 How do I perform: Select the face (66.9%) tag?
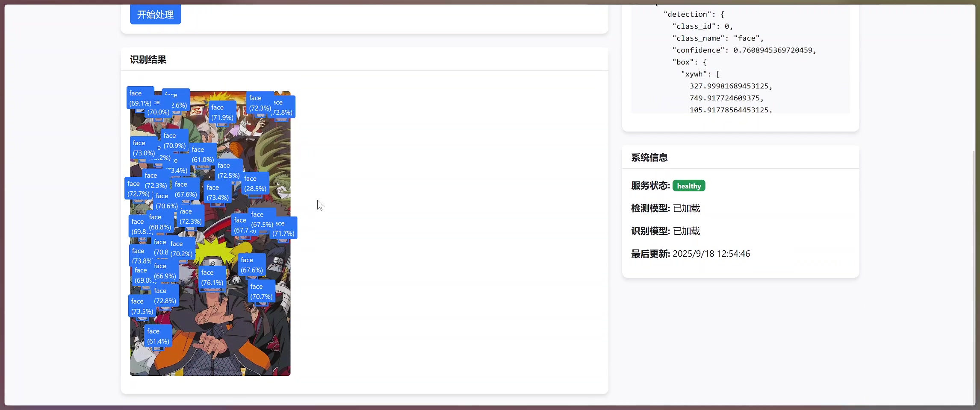tap(165, 271)
